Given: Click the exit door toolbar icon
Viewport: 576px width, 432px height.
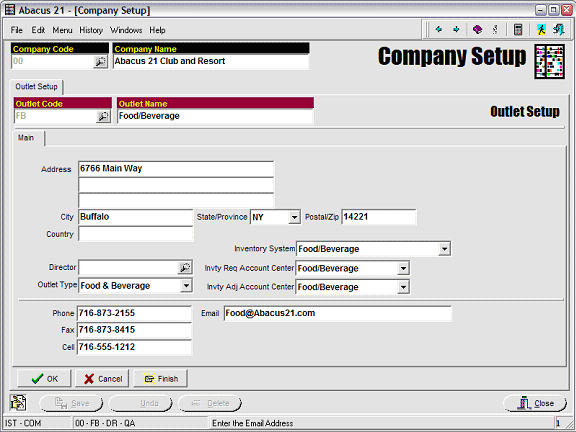Looking at the screenshot, I should 558,29.
